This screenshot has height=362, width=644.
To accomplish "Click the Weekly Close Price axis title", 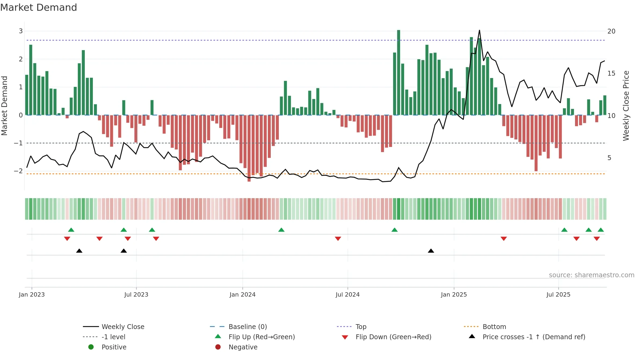I will (x=626, y=106).
